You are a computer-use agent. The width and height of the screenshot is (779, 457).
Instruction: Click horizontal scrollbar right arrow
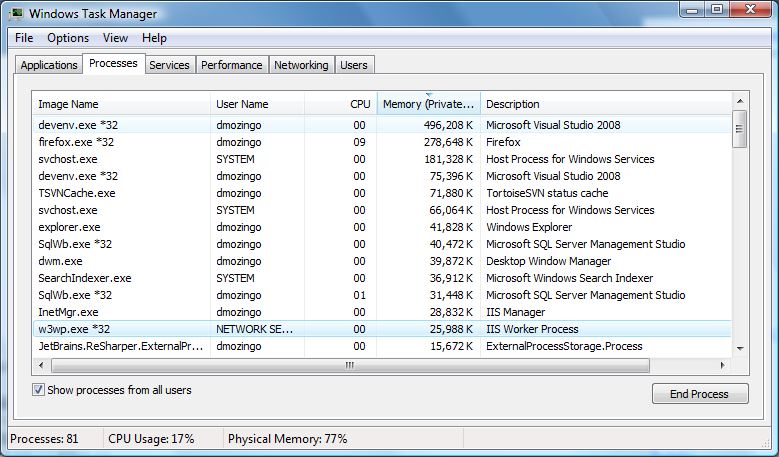pyautogui.click(x=723, y=366)
